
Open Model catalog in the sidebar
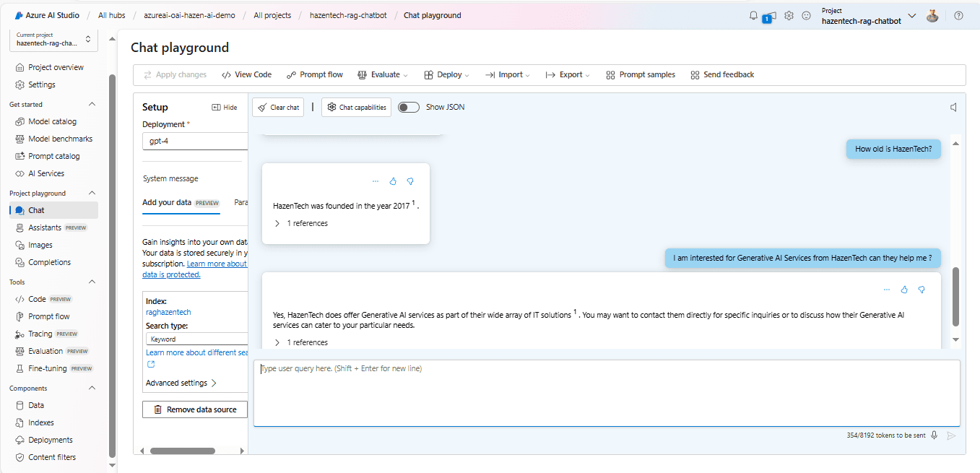[x=52, y=121]
